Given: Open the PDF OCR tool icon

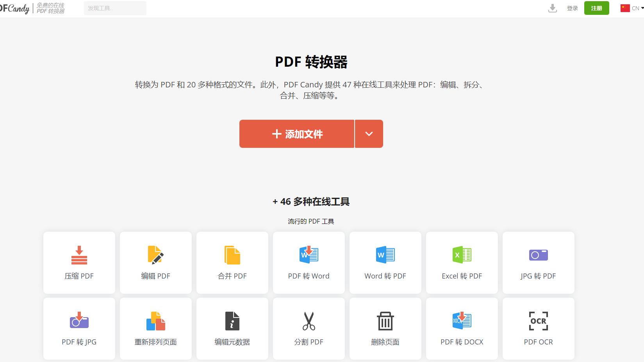Looking at the screenshot, I should (x=538, y=321).
